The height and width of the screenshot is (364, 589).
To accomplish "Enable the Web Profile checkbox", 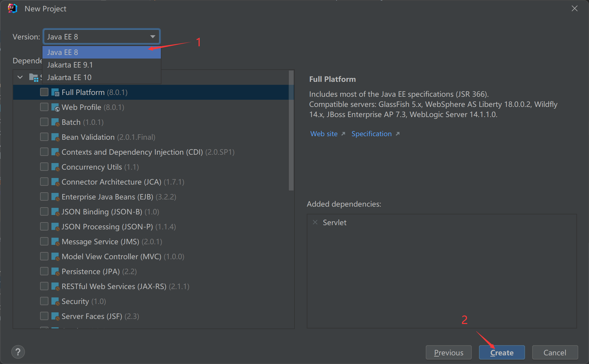I will pyautogui.click(x=44, y=107).
